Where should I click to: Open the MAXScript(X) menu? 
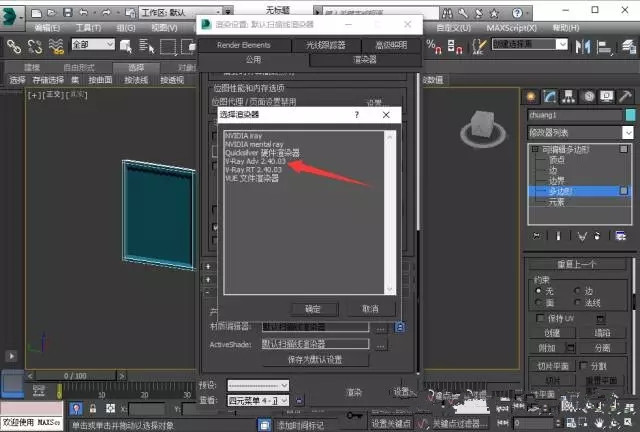point(511,28)
